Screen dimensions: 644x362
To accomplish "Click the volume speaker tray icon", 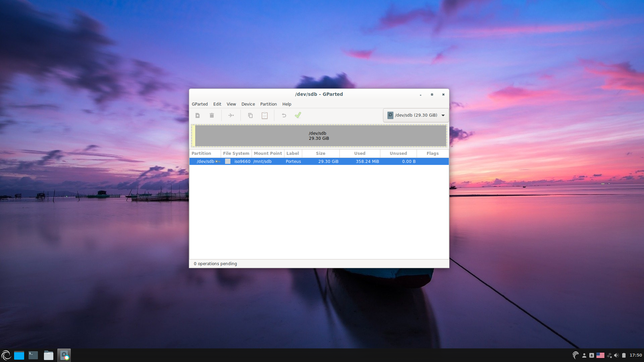I will point(616,355).
